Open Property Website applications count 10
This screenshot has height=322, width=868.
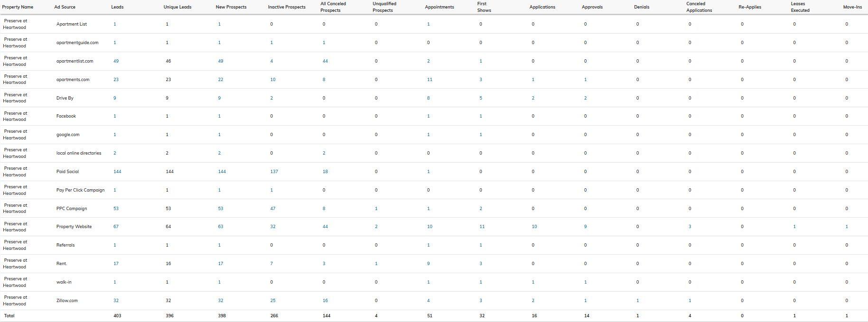(534, 227)
